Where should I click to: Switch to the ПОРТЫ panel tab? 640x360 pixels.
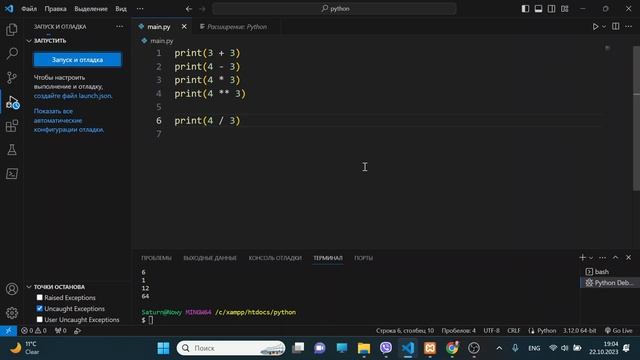[363, 258]
